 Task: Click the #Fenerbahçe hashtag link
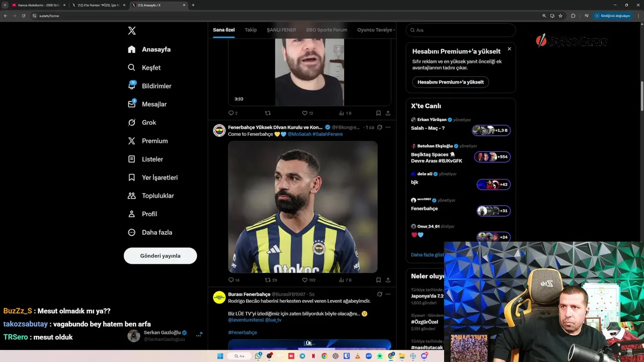pos(243,332)
